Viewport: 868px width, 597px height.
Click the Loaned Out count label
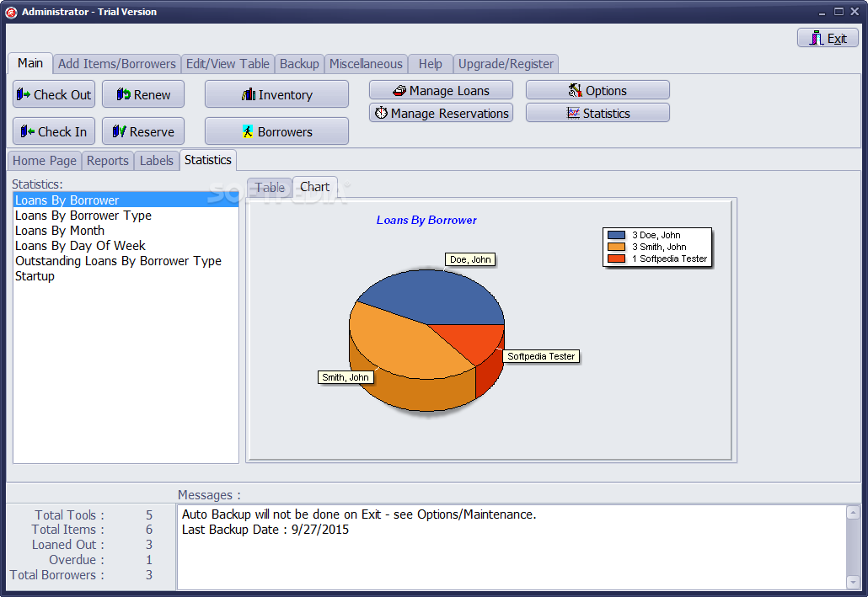coord(68,545)
